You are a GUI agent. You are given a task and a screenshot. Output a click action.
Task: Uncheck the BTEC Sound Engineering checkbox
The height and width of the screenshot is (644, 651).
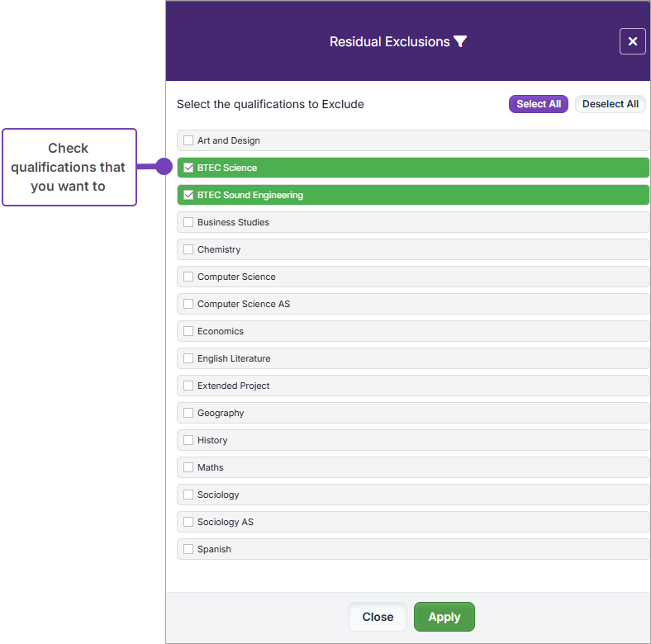pyautogui.click(x=188, y=195)
